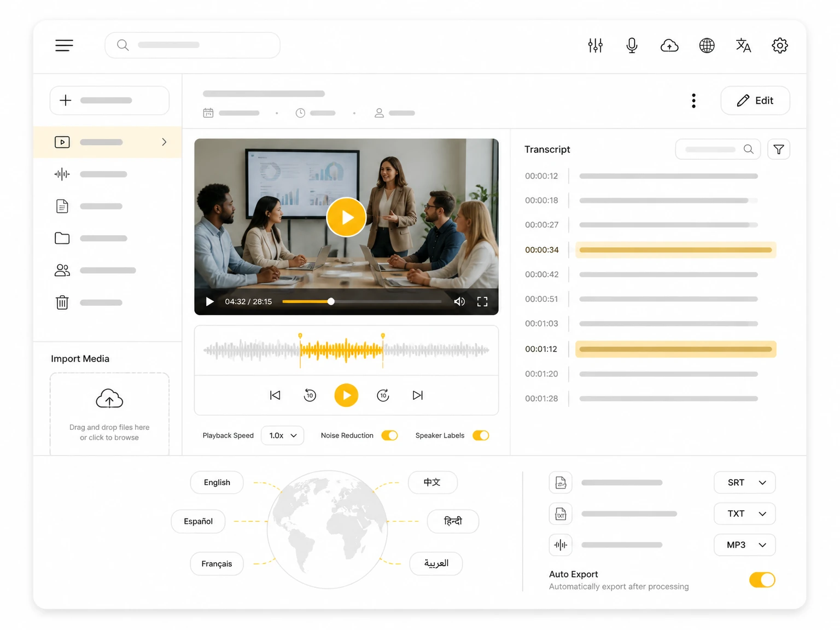Open the hamburger menu

click(64, 45)
